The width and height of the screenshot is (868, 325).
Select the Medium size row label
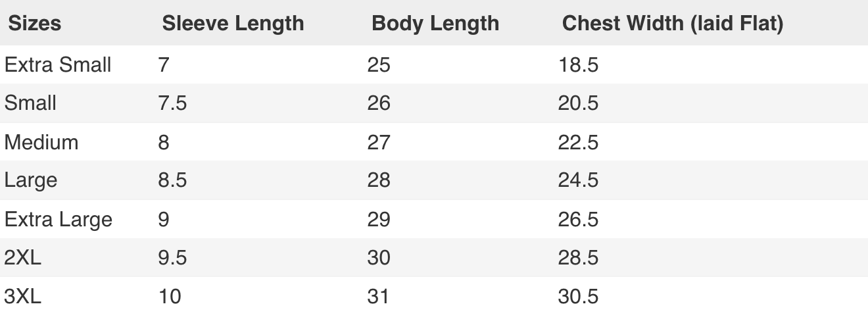click(41, 142)
